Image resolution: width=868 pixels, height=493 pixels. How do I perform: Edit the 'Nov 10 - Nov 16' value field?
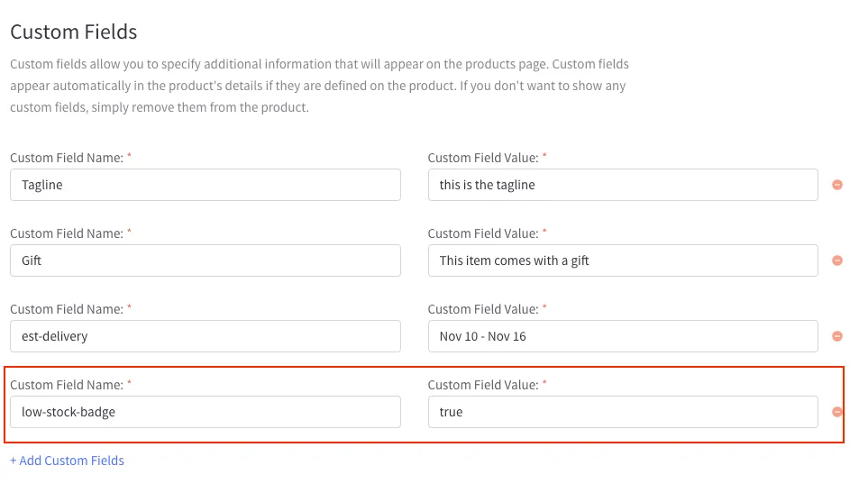(623, 336)
